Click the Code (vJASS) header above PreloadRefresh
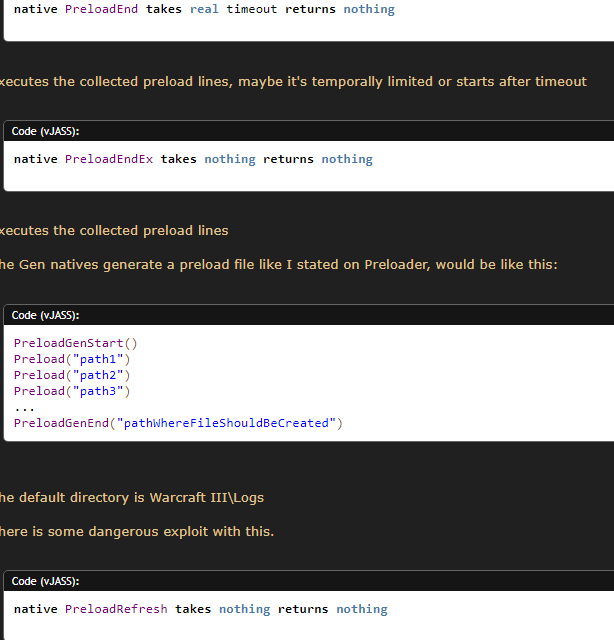Screen dimensions: 614x640 pyautogui.click(x=45, y=581)
